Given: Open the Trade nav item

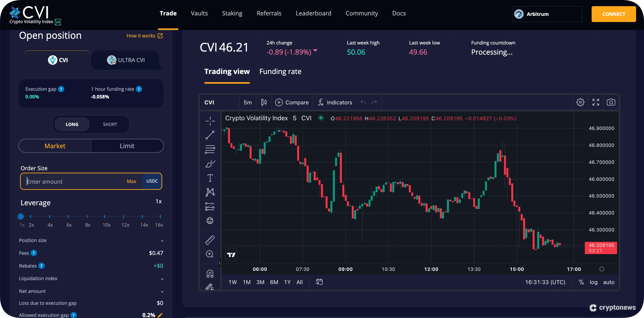Looking at the screenshot, I should point(168,13).
